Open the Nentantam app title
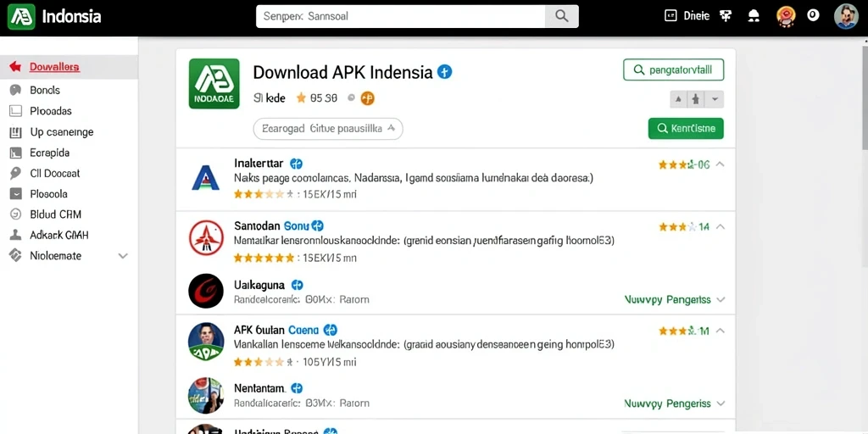This screenshot has width=868, height=434. [259, 388]
